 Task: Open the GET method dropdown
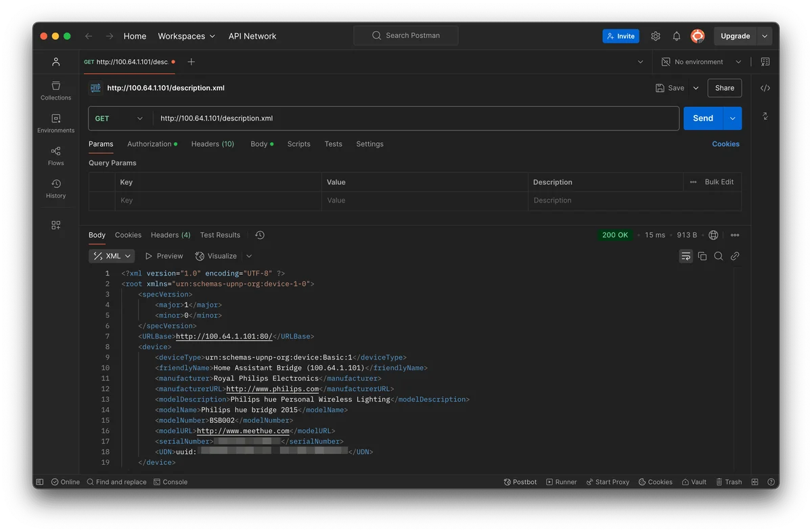(x=119, y=118)
